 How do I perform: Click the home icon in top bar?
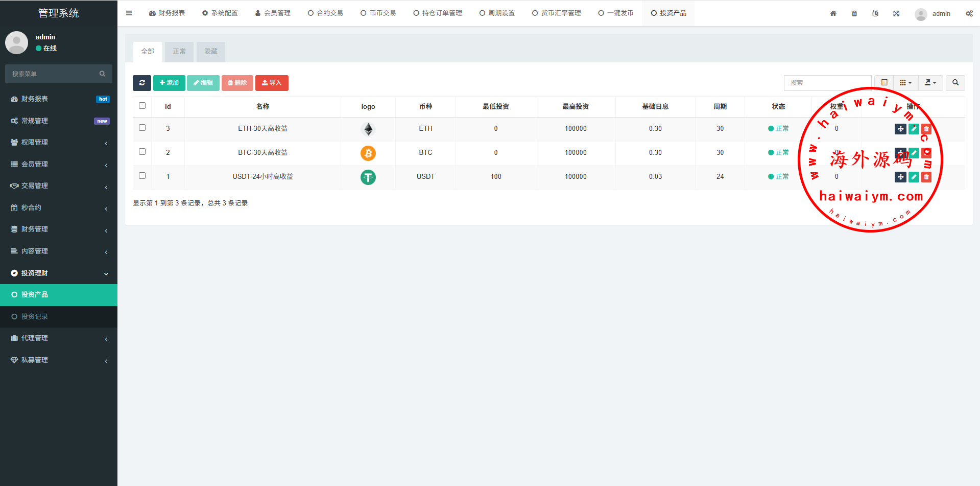coord(833,14)
